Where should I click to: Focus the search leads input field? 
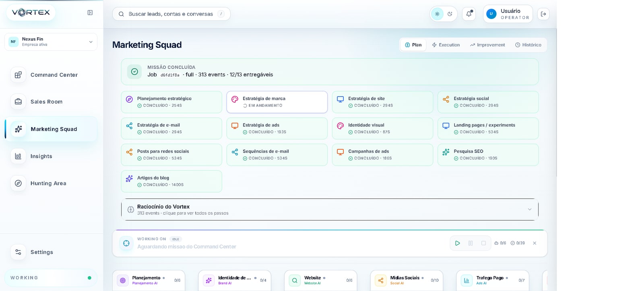[171, 14]
